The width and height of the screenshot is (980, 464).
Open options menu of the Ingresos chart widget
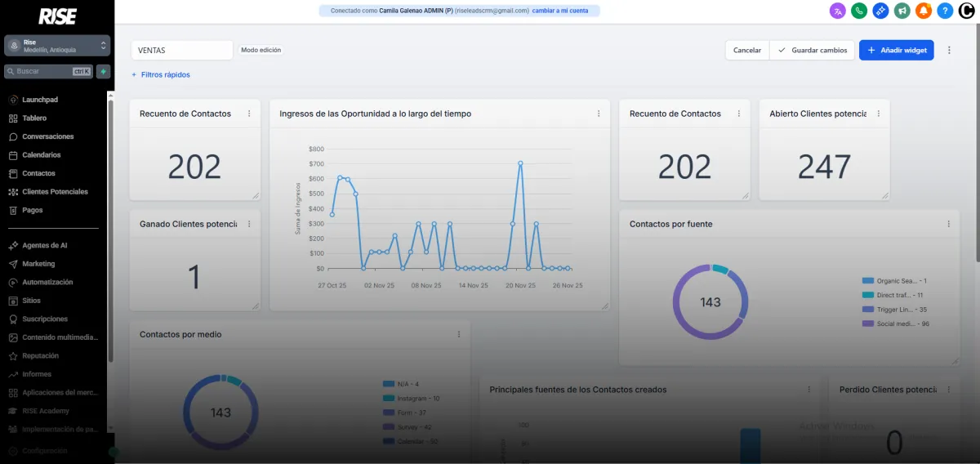pyautogui.click(x=599, y=114)
